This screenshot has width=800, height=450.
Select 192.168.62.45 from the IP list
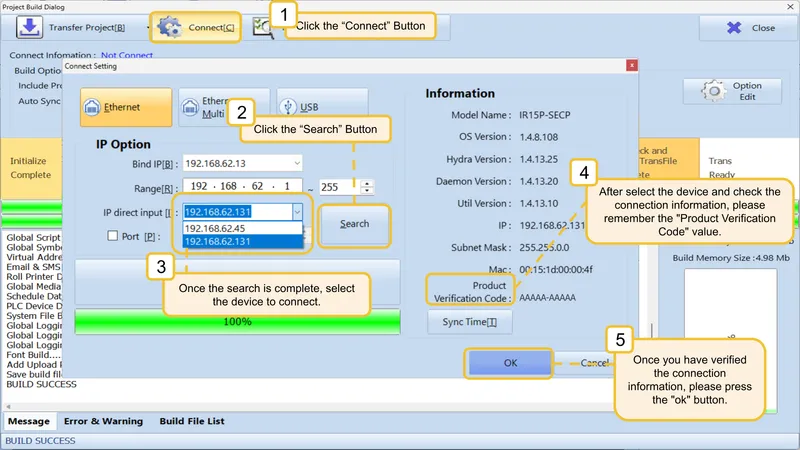pyautogui.click(x=242, y=228)
